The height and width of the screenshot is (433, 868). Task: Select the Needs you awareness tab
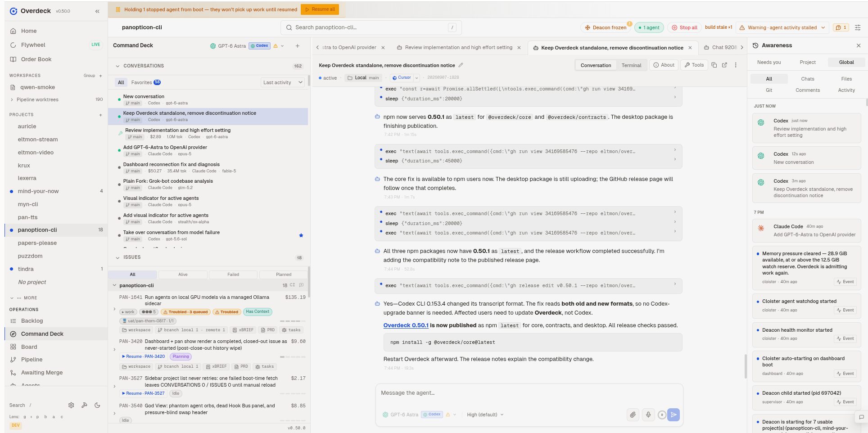pyautogui.click(x=769, y=62)
